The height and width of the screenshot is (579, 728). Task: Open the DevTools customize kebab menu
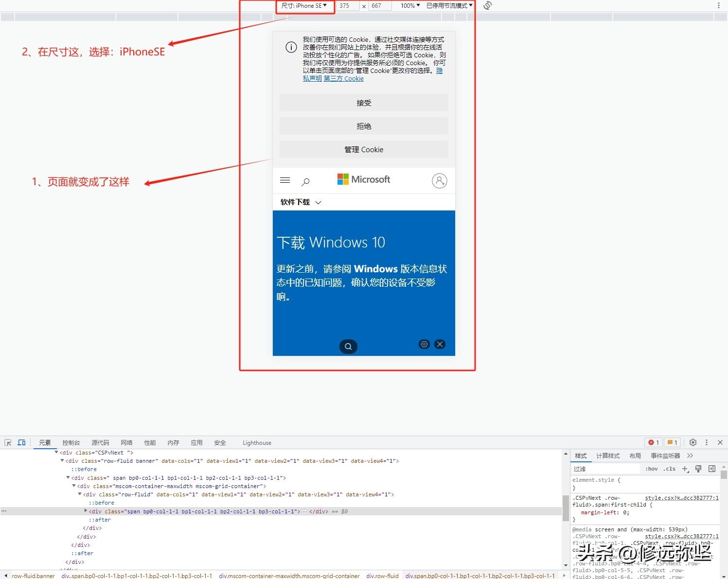point(707,442)
